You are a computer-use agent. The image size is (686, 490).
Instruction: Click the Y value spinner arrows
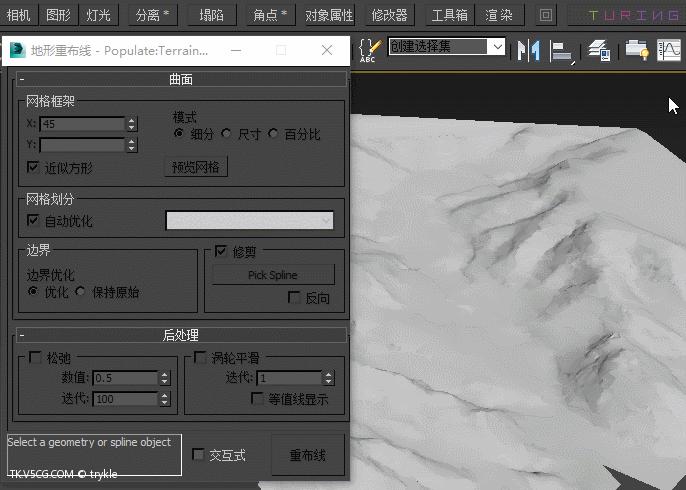(x=132, y=145)
